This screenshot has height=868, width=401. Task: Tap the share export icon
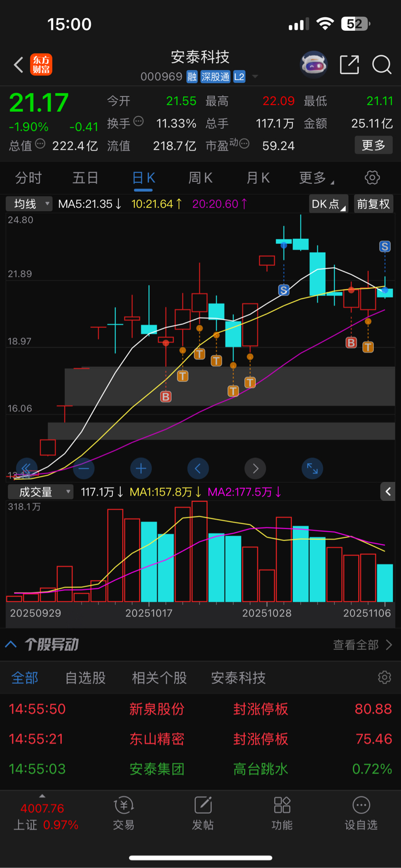349,65
